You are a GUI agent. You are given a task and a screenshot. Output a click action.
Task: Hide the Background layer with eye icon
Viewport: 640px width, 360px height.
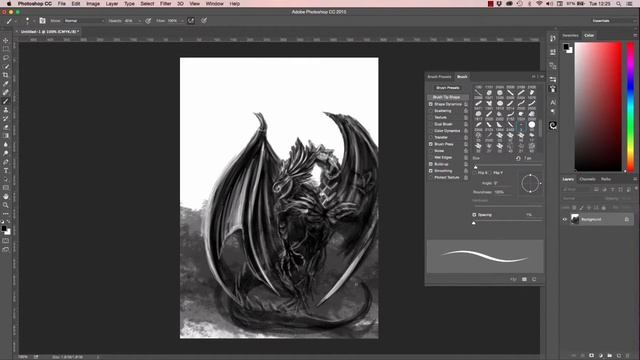565,220
